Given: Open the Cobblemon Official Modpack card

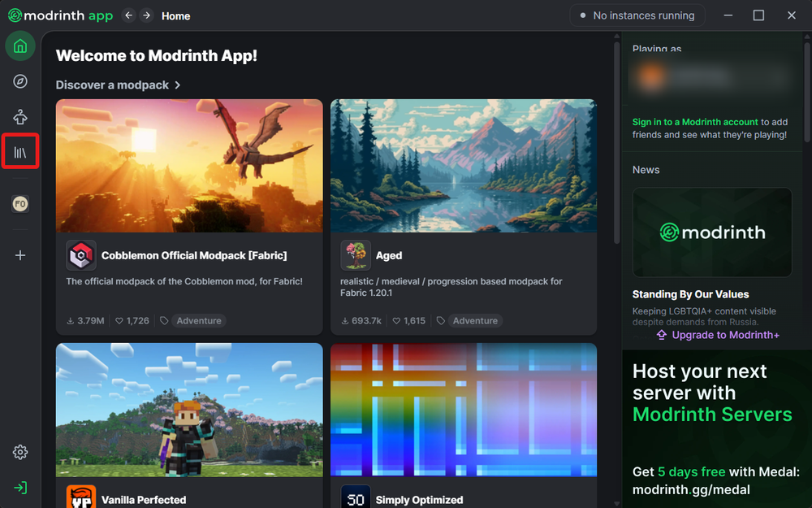Looking at the screenshot, I should point(188,215).
